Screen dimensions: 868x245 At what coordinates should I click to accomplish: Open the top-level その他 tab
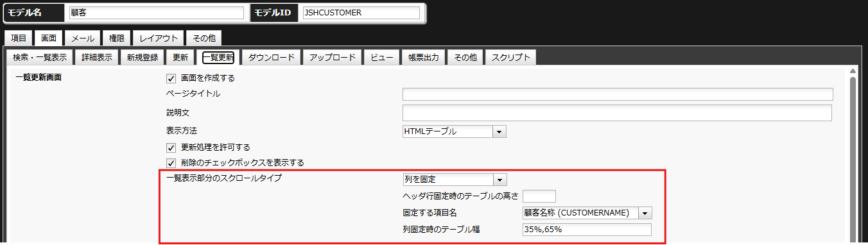[x=205, y=38]
